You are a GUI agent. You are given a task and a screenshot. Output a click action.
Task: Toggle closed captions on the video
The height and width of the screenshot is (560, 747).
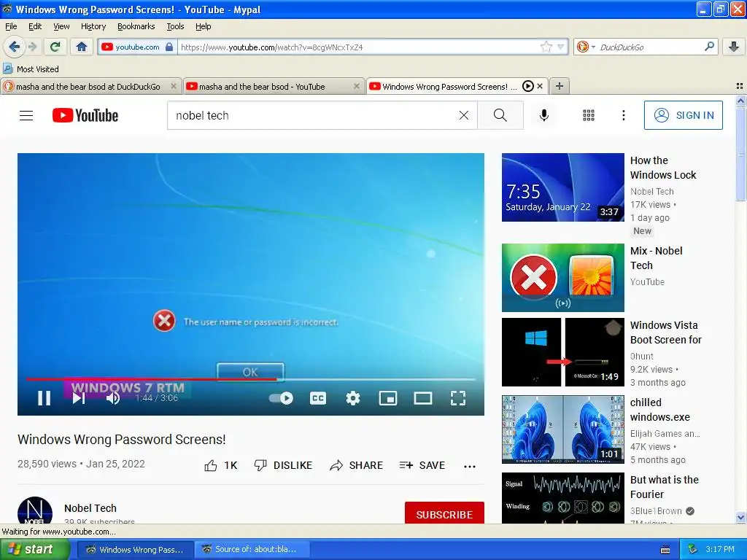[x=318, y=398]
